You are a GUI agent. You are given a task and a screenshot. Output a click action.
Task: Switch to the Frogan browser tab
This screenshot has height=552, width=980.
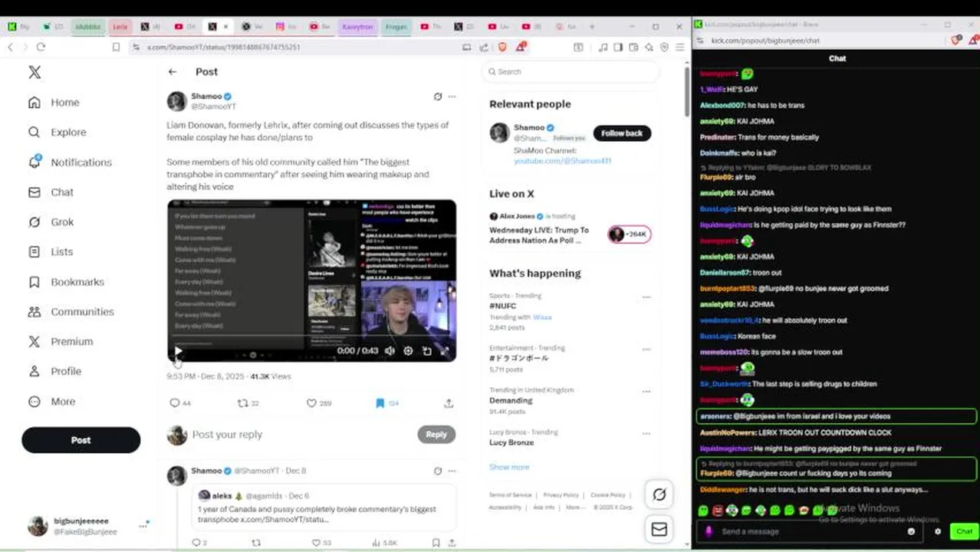[396, 26]
